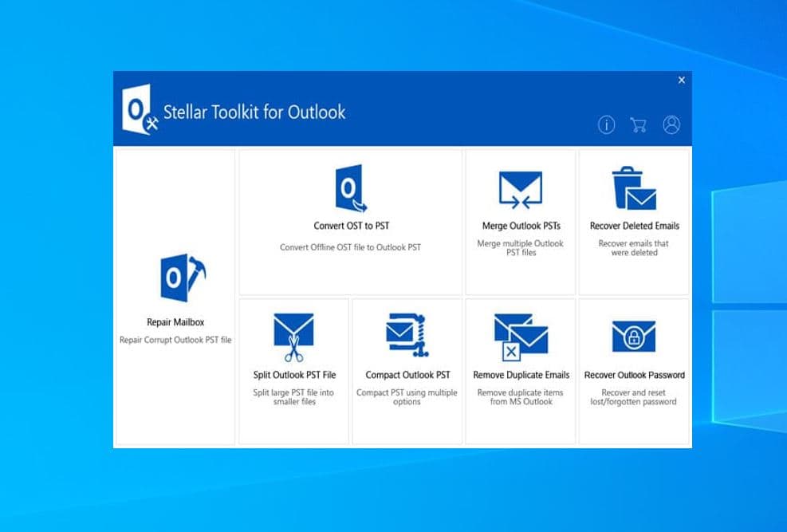Click "Recover emails that were deleted" description
This screenshot has height=532, width=787.
coord(634,248)
